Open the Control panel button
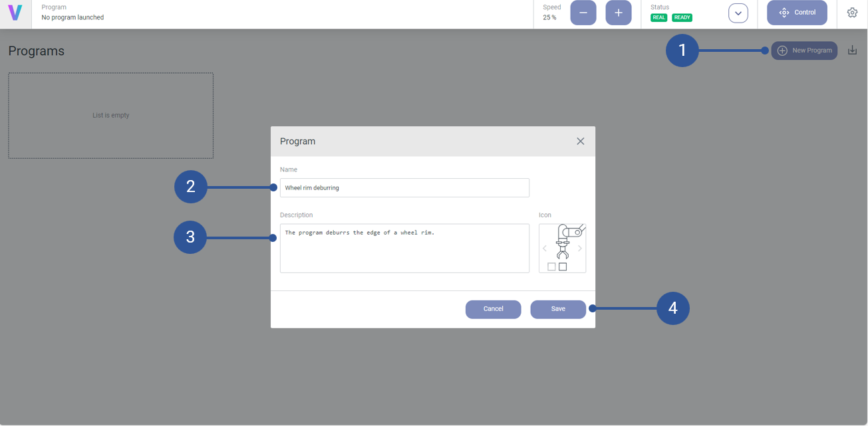The width and height of the screenshot is (868, 426). (x=796, y=13)
